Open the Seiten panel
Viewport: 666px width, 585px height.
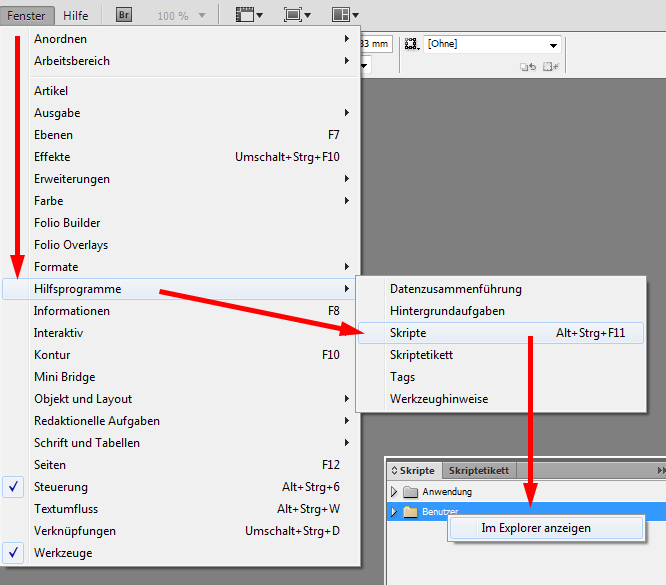[179, 465]
